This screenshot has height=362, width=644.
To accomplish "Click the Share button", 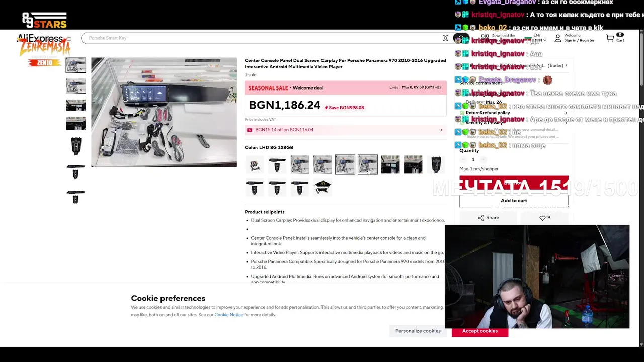I will click(x=489, y=218).
